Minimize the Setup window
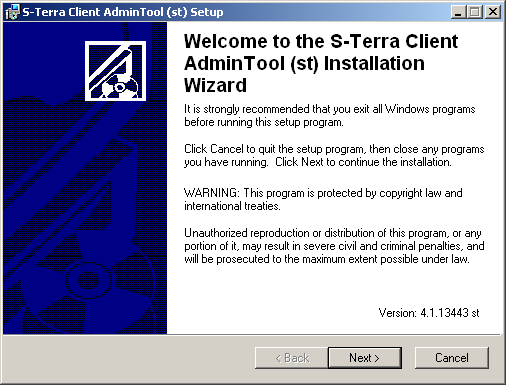The width and height of the screenshot is (506, 386). (x=458, y=12)
